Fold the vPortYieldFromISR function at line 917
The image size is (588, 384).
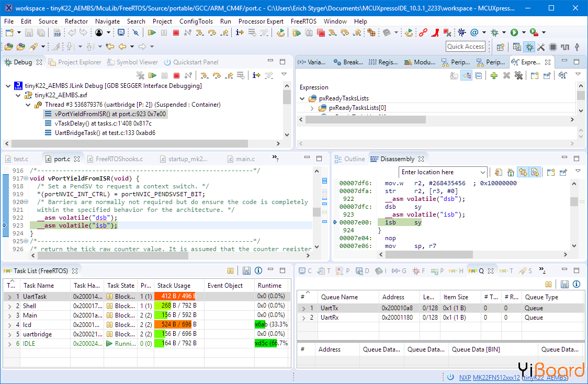(26, 178)
